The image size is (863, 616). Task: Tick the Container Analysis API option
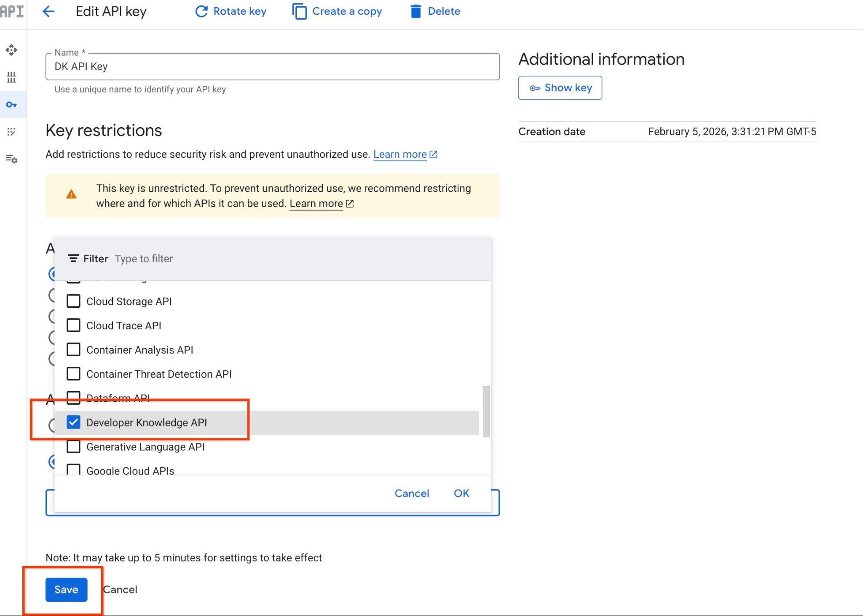point(73,349)
